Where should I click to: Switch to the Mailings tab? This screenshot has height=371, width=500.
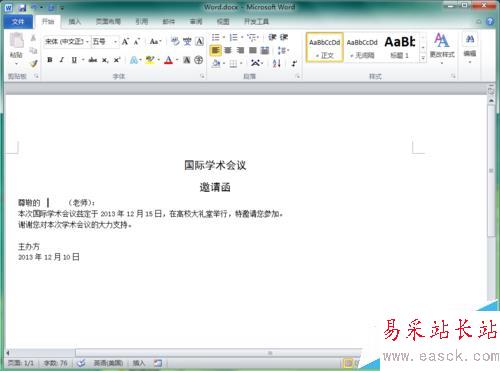point(169,22)
